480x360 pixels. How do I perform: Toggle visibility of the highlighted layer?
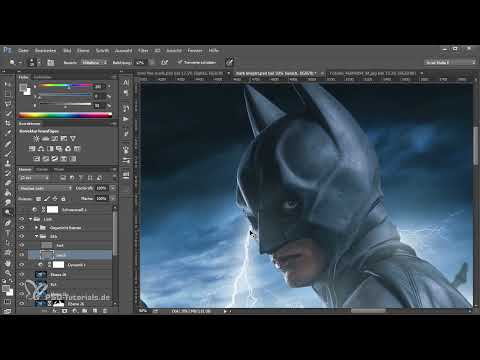[22, 255]
